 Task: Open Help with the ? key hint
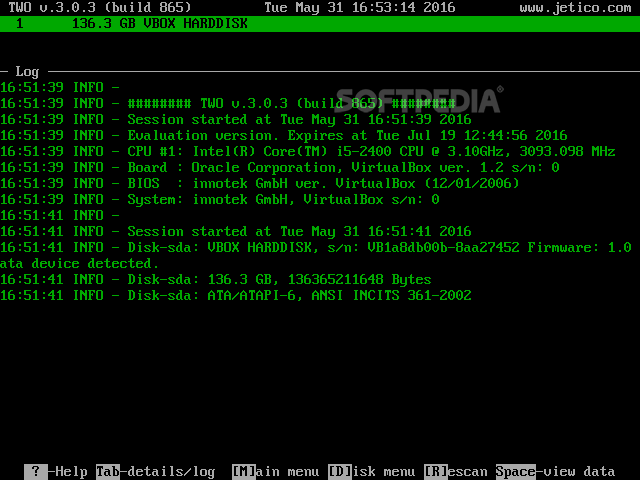pos(56,472)
